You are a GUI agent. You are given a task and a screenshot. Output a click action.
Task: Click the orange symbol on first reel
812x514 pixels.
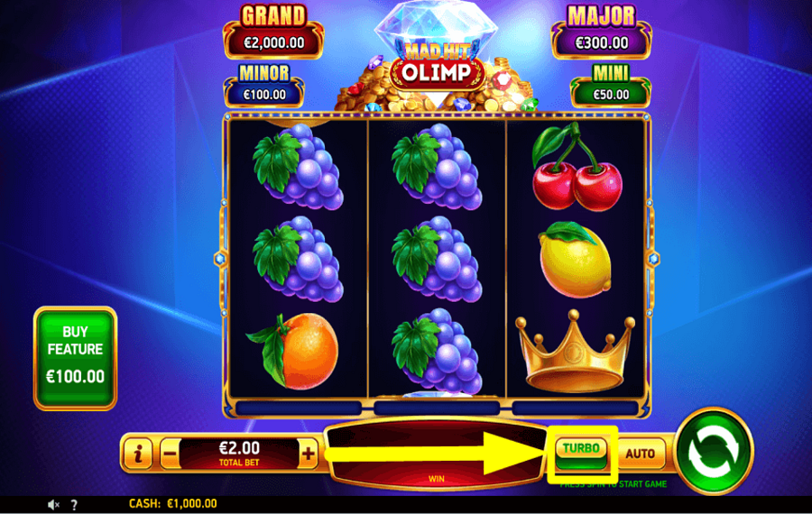[x=292, y=351]
